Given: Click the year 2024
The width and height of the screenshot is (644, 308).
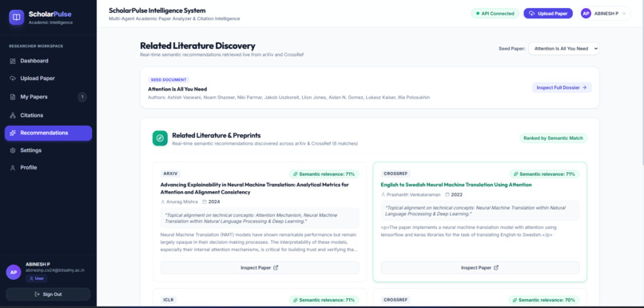Looking at the screenshot, I should tap(214, 202).
